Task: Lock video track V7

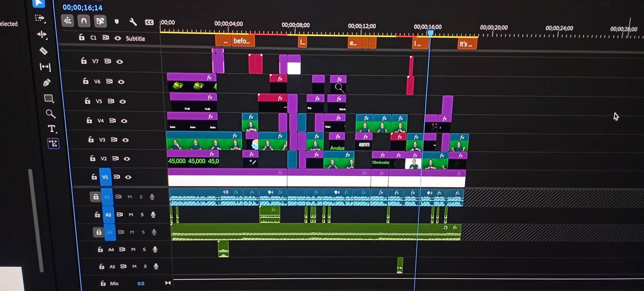Action: pos(84,61)
